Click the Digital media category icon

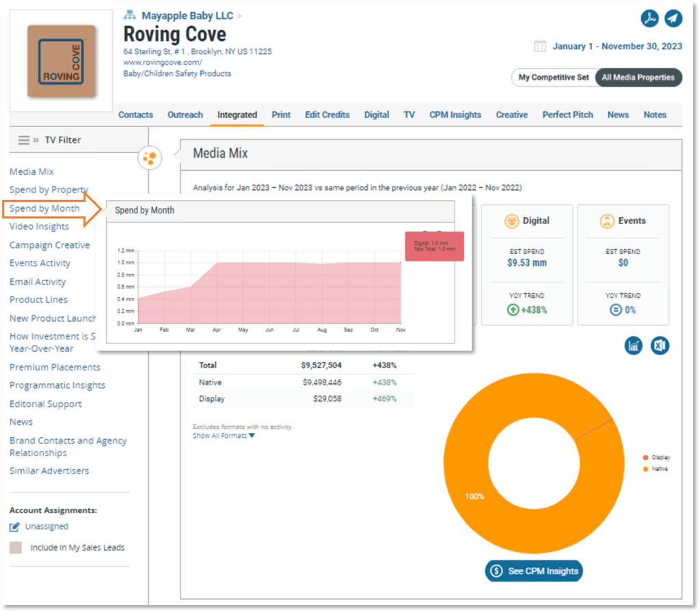tap(511, 221)
